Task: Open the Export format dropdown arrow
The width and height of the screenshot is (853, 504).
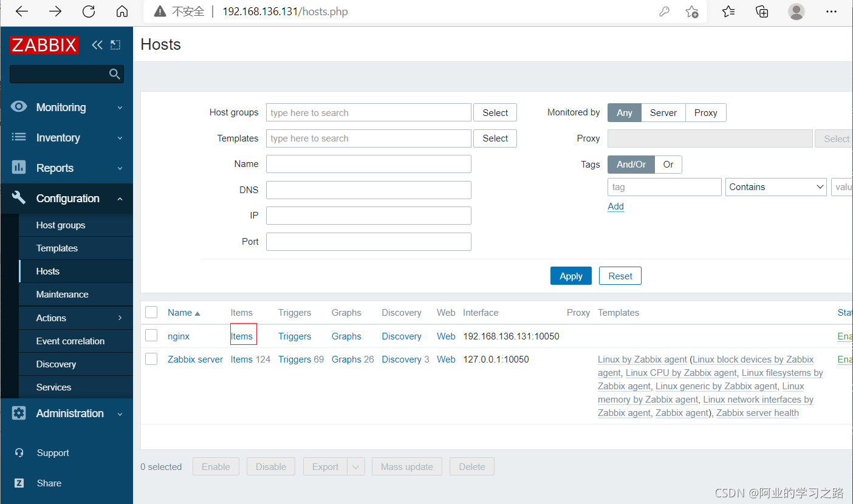Action: 356,467
